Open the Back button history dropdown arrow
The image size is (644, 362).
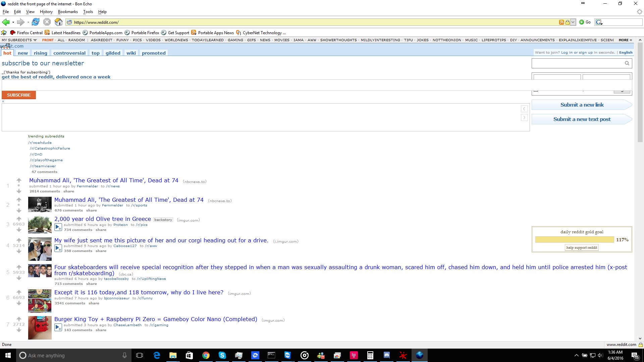[13, 22]
